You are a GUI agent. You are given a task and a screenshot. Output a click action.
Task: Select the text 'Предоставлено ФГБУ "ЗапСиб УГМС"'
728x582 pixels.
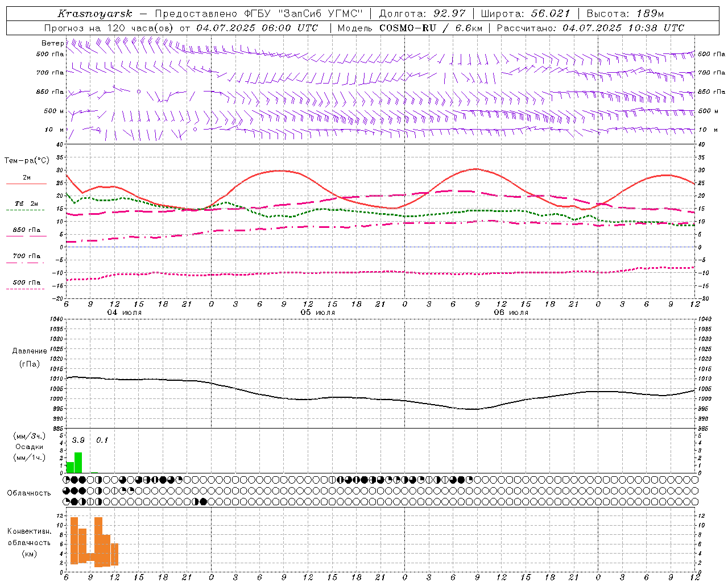tap(259, 14)
